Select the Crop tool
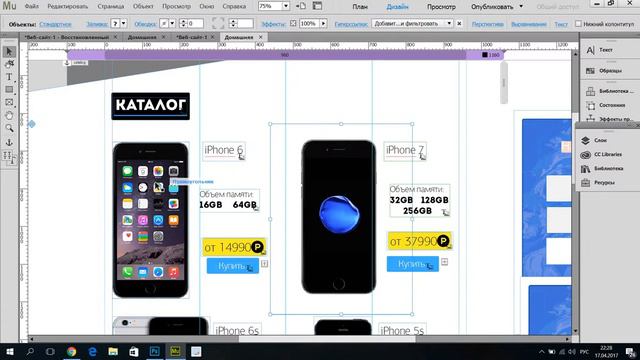The height and width of the screenshot is (360, 640). [9, 64]
